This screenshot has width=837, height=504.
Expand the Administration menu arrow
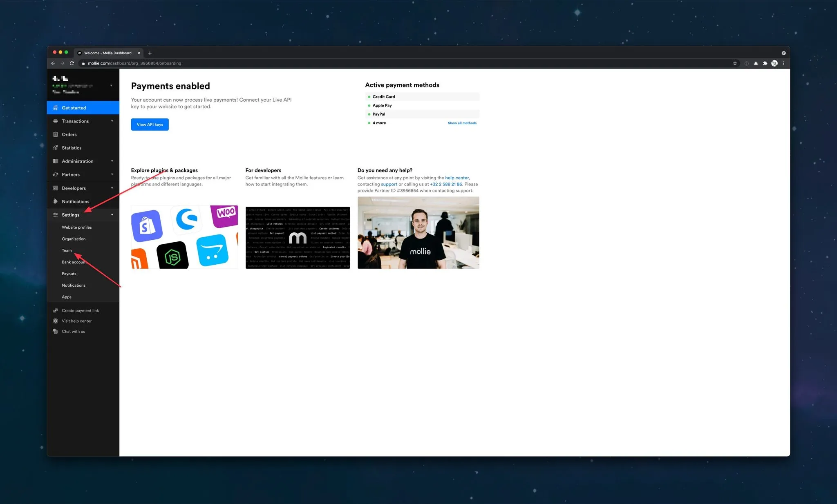point(112,161)
